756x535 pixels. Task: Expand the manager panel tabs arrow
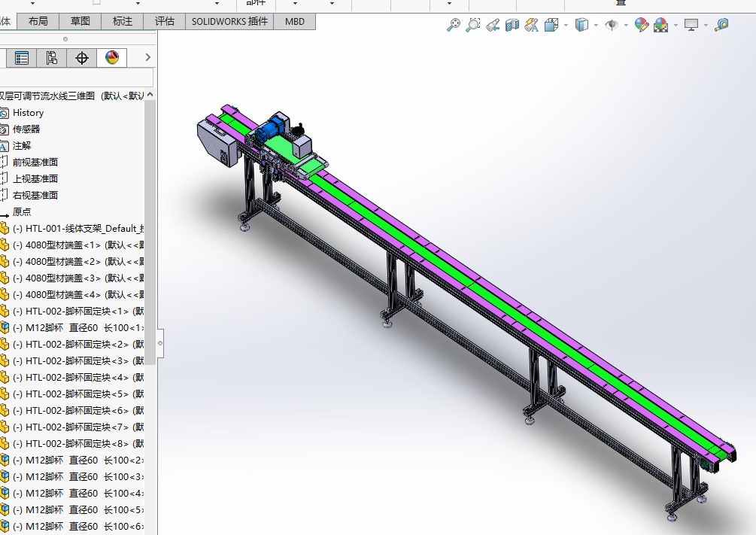[147, 58]
